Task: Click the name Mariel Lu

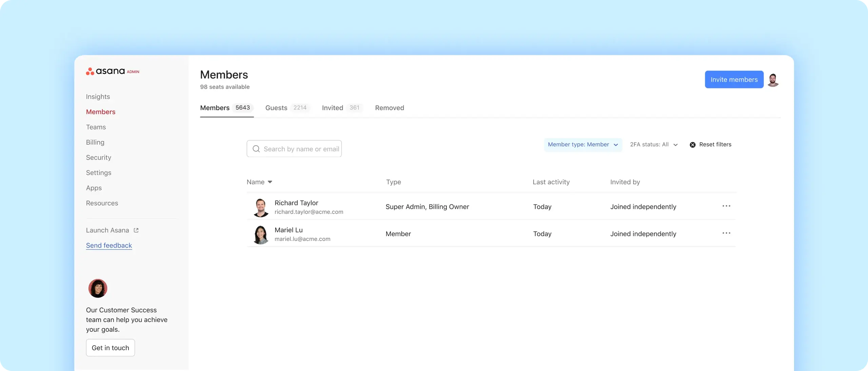Action: click(x=289, y=230)
